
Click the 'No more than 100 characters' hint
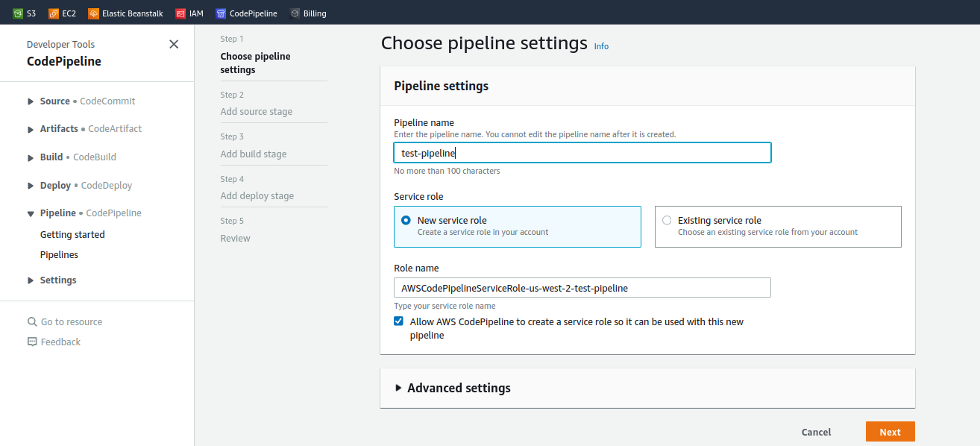(x=447, y=171)
